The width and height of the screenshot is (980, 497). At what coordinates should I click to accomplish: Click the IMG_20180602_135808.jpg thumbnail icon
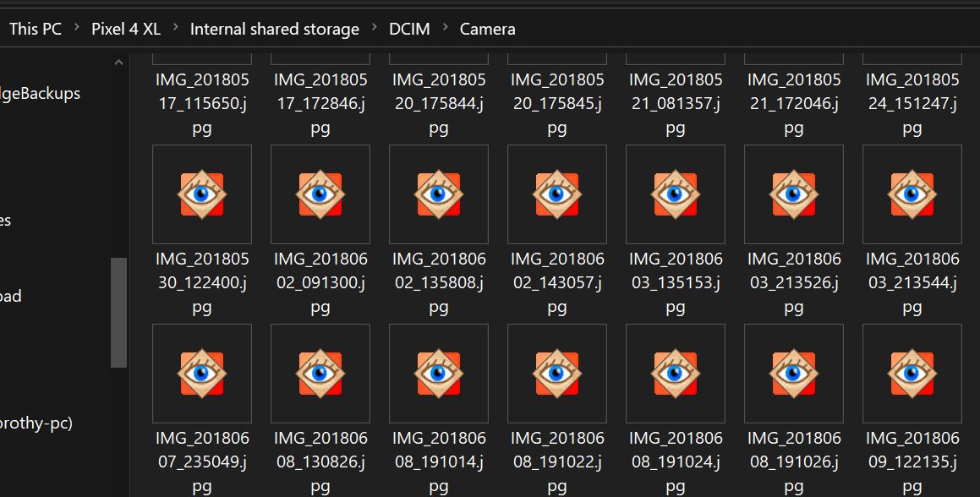[439, 194]
